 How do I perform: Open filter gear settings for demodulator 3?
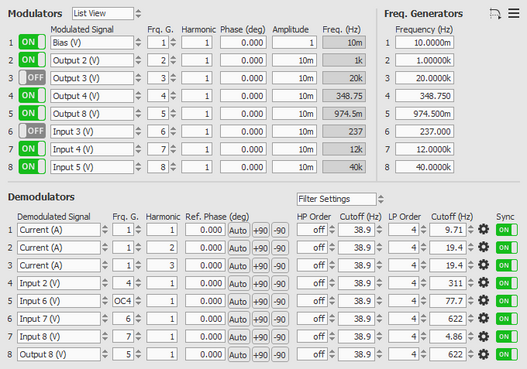(x=483, y=265)
